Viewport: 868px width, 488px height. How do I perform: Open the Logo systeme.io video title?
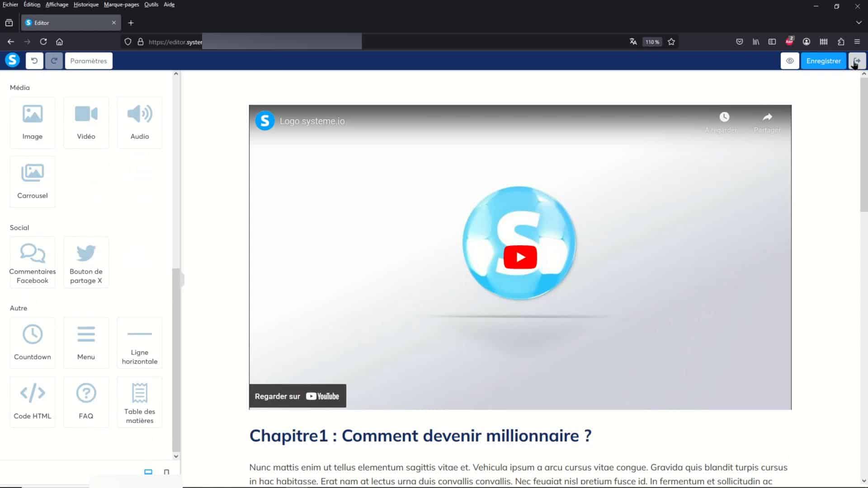click(x=312, y=121)
